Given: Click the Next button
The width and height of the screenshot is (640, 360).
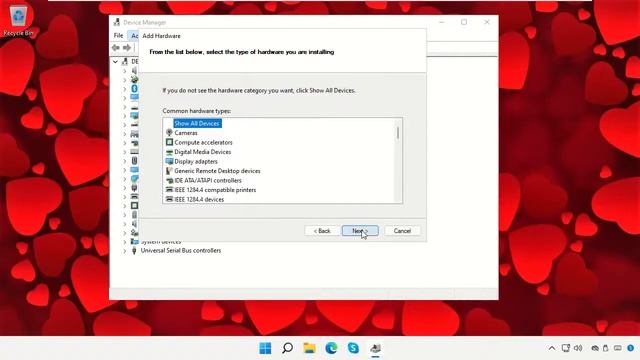Looking at the screenshot, I should (x=360, y=231).
